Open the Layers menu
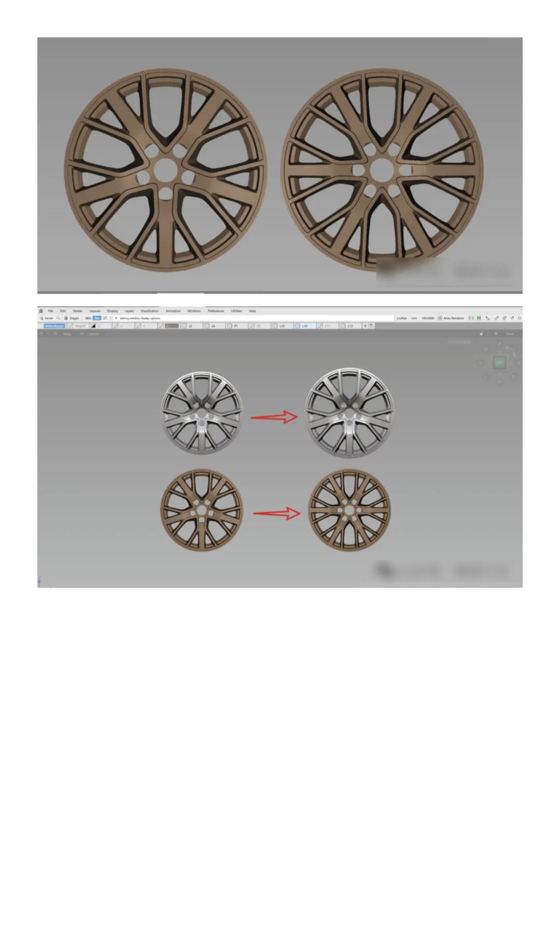The width and height of the screenshot is (560, 934). tap(129, 311)
